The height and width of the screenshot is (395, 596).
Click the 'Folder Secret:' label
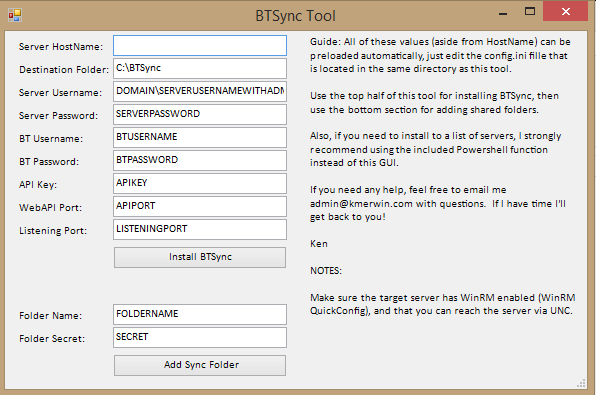[52, 339]
